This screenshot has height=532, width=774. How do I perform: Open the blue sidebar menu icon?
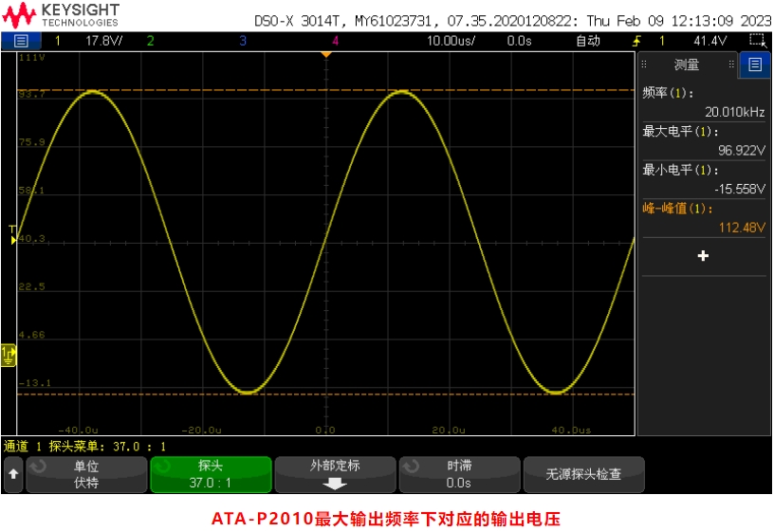pyautogui.click(x=755, y=64)
